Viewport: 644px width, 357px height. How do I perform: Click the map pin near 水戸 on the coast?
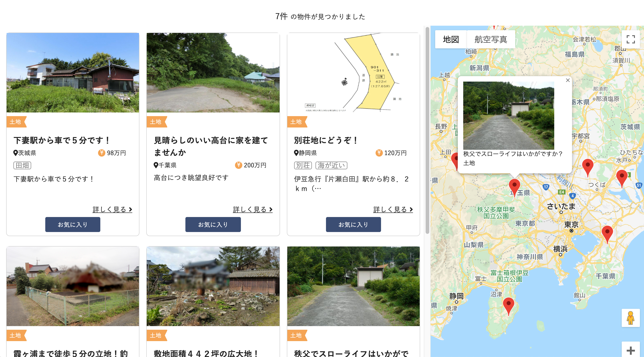pyautogui.click(x=622, y=179)
